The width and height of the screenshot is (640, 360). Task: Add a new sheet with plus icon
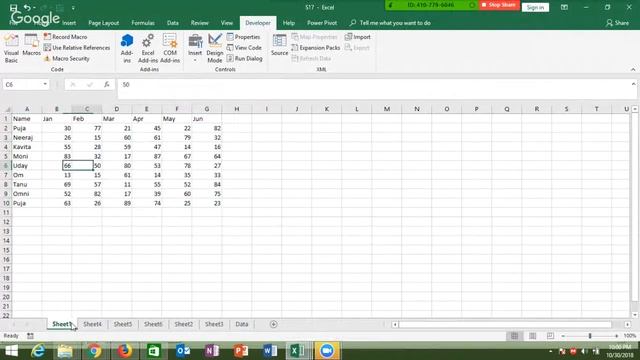[273, 324]
